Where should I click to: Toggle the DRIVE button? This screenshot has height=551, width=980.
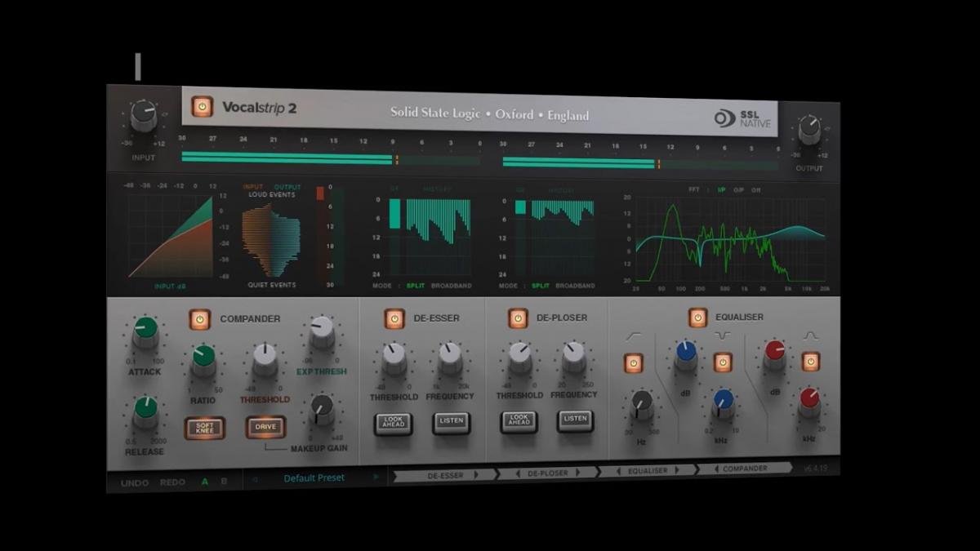(265, 427)
